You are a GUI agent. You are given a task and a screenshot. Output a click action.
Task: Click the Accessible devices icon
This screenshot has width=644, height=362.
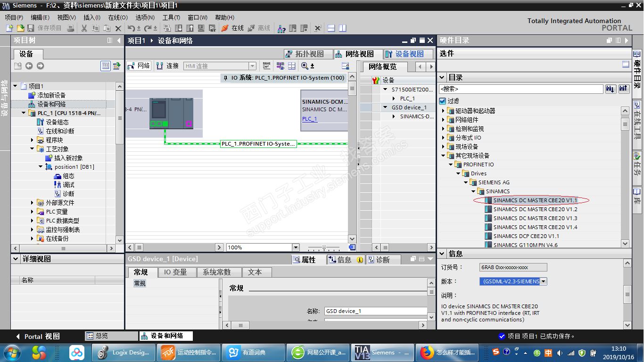coord(281,28)
